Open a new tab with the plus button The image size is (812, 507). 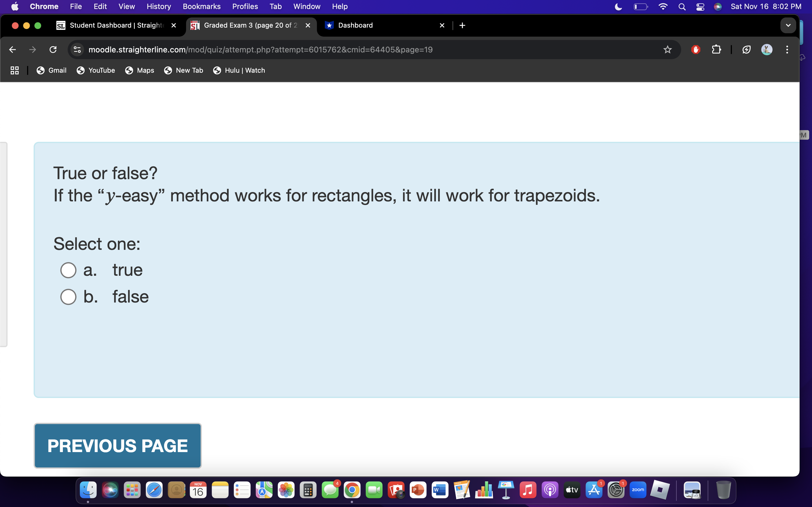[x=462, y=25]
